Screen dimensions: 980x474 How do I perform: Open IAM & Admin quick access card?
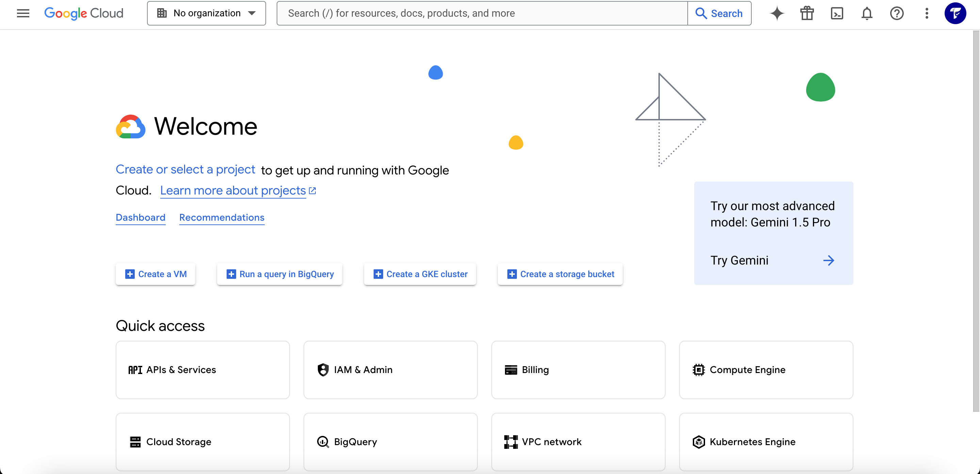click(x=390, y=370)
